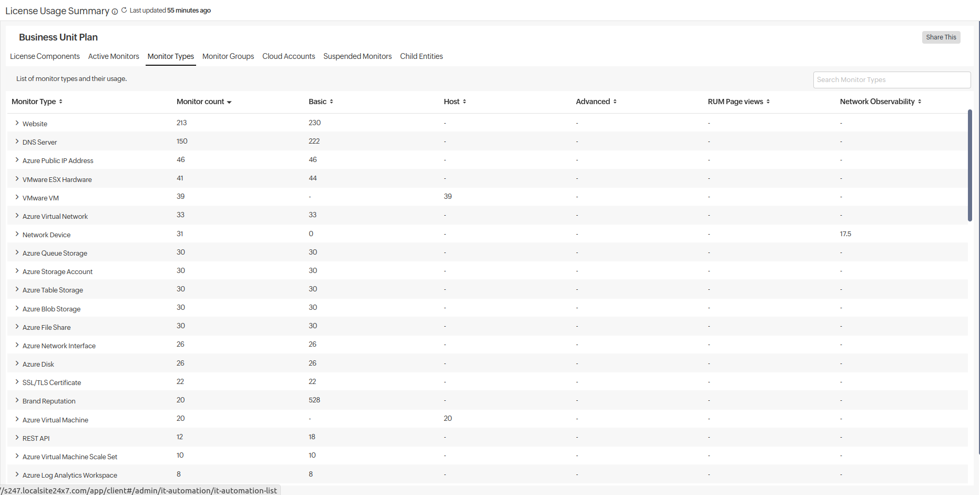980x495 pixels.
Task: Sort by Advanced column arrows icon
Action: click(615, 102)
